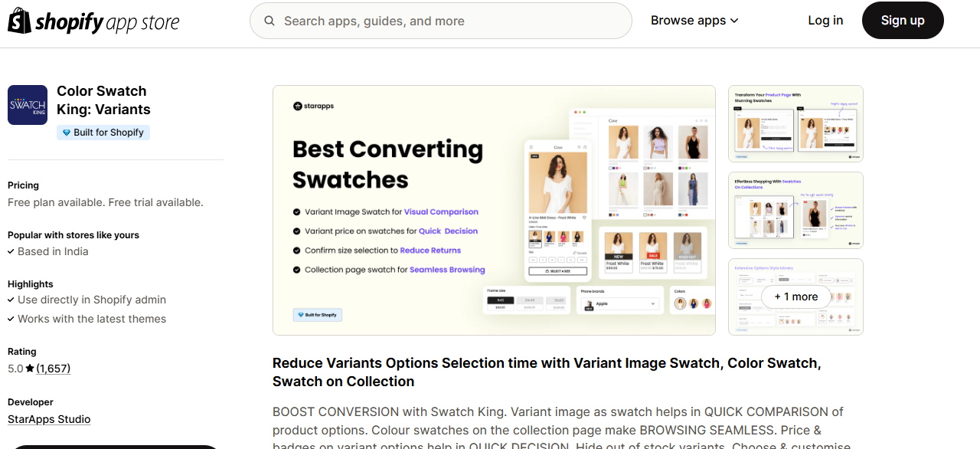Open the 1,657 reviews link
The image size is (980, 449).
coord(54,369)
